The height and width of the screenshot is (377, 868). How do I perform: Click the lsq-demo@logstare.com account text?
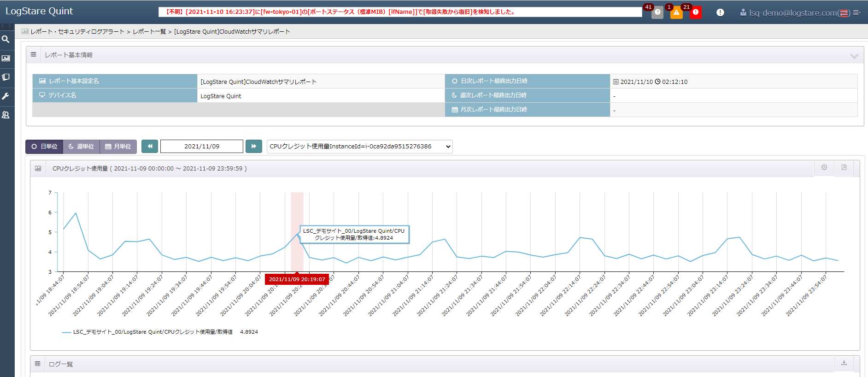pos(793,13)
